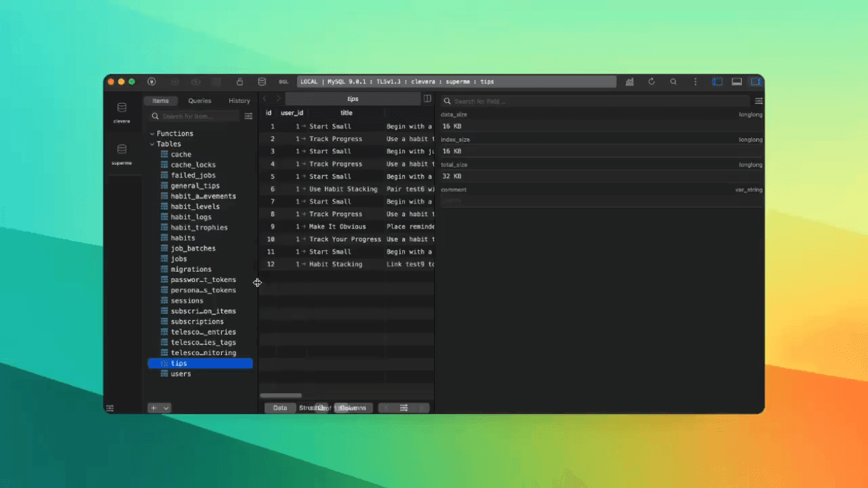Viewport: 868px width, 488px height.
Task: Focus the Search for item field
Action: (x=195, y=117)
